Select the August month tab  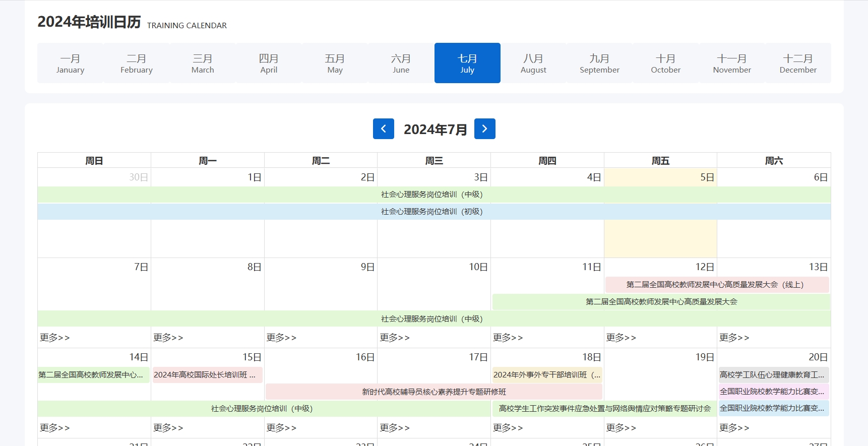(x=533, y=63)
